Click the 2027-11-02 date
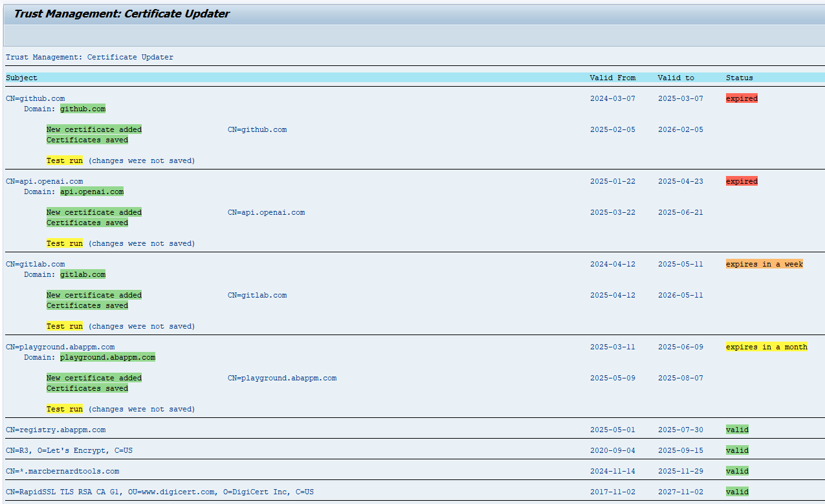 tap(681, 492)
